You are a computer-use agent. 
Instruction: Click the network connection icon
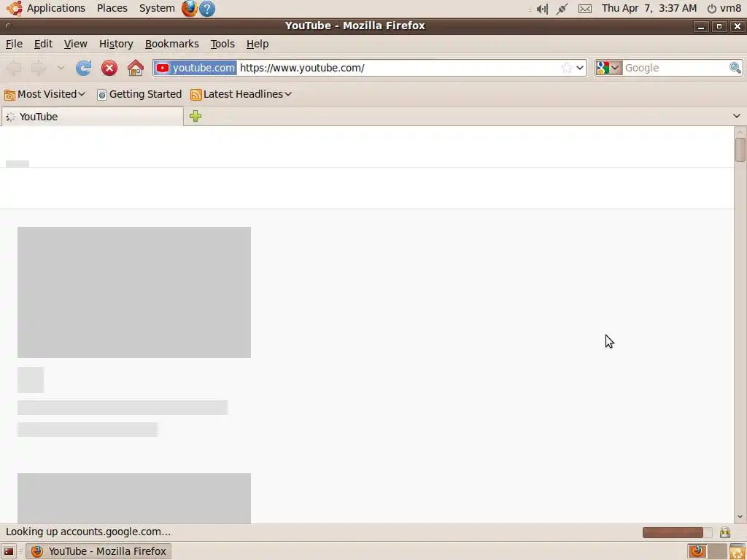click(x=562, y=9)
